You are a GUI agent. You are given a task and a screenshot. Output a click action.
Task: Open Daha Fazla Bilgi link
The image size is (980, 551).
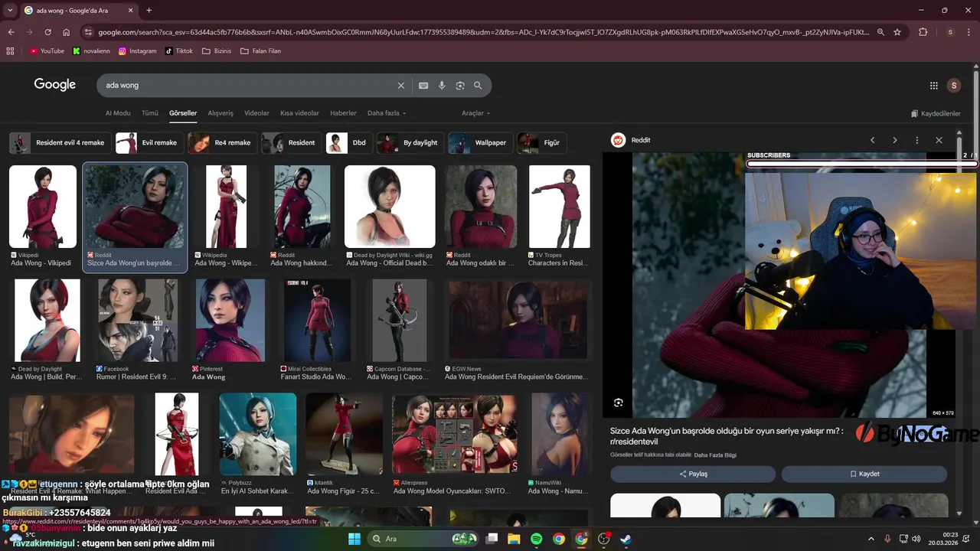[x=715, y=455]
